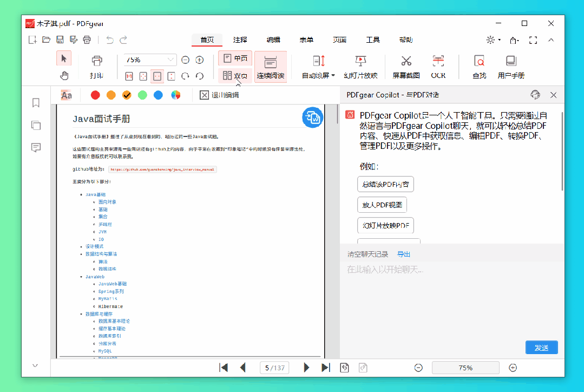Click the chat input field 在此输入以开始聊天
The image size is (584, 392).
tap(452, 300)
